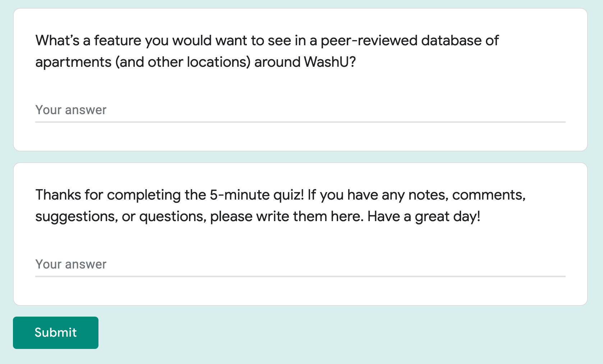Select the "Thanks for completing" paragraph text
This screenshot has width=603, height=364.
pyautogui.click(x=280, y=206)
